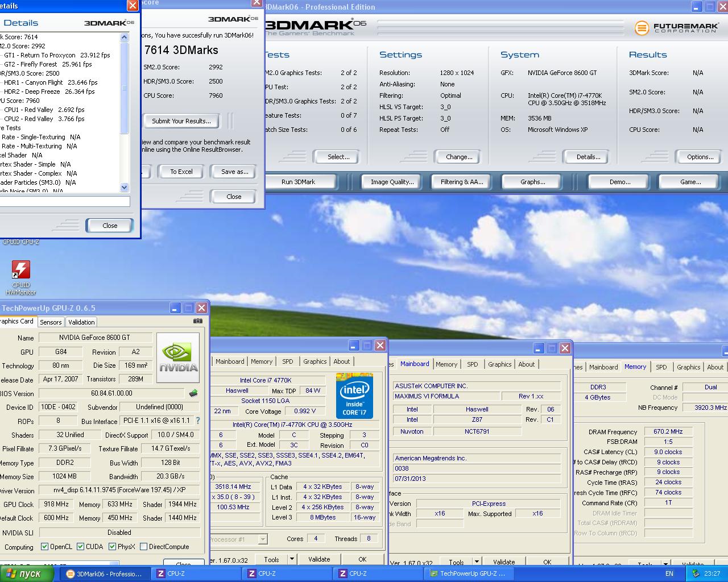Select the Graphics Card tab in GPU-Z
The width and height of the screenshot is (728, 582).
17,321
